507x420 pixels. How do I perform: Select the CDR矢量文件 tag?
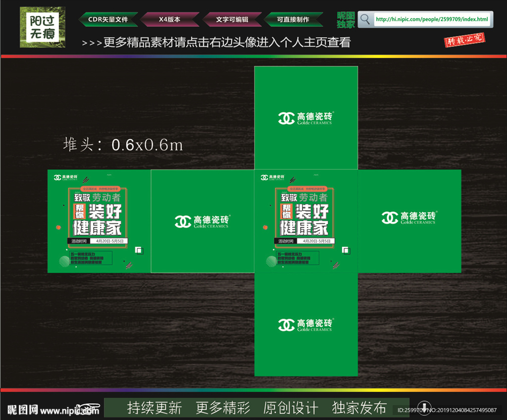click(x=108, y=19)
